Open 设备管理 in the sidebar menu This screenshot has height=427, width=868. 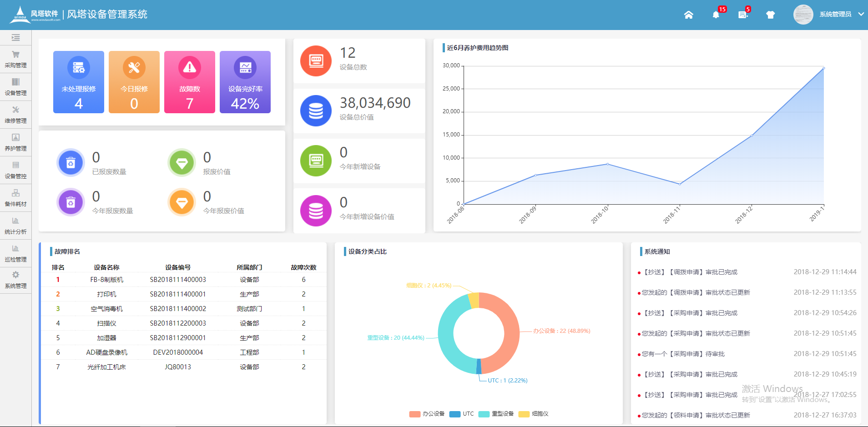15,87
